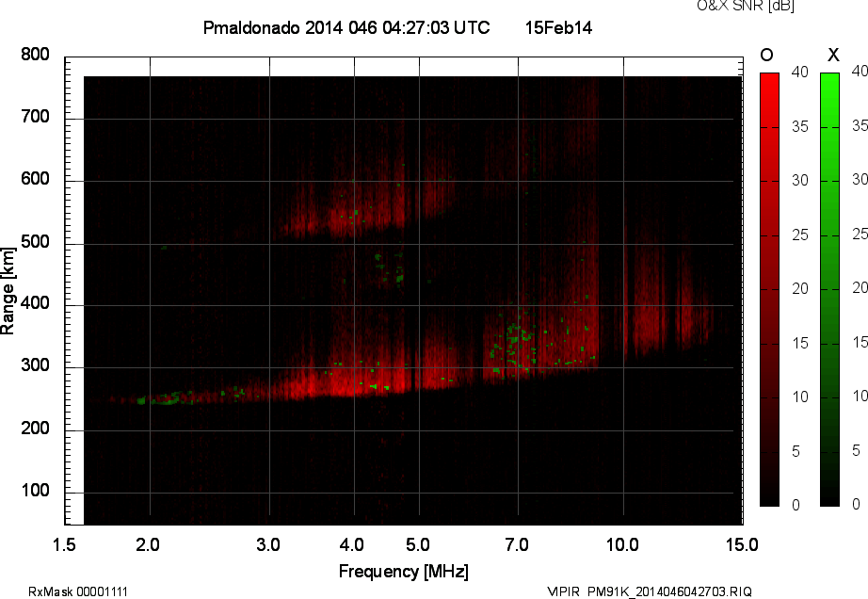868x599 pixels.
Task: Click the 1.5 tick on the frequency axis
Action: (x=65, y=544)
